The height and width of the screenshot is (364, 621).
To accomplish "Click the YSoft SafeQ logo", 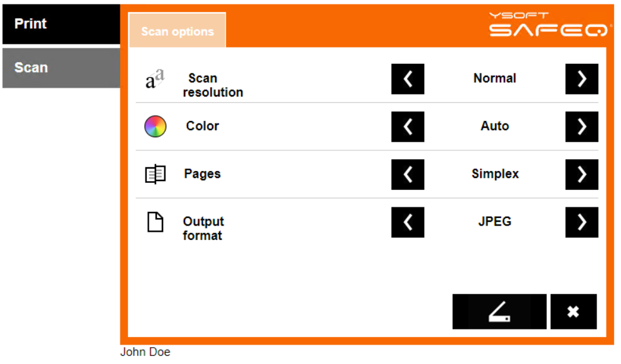I will (x=548, y=25).
